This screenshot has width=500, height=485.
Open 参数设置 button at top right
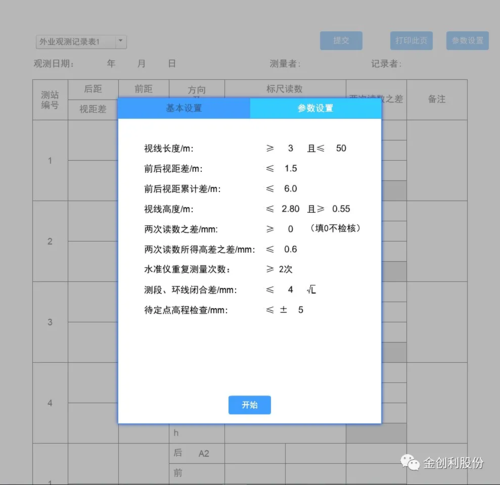click(467, 41)
